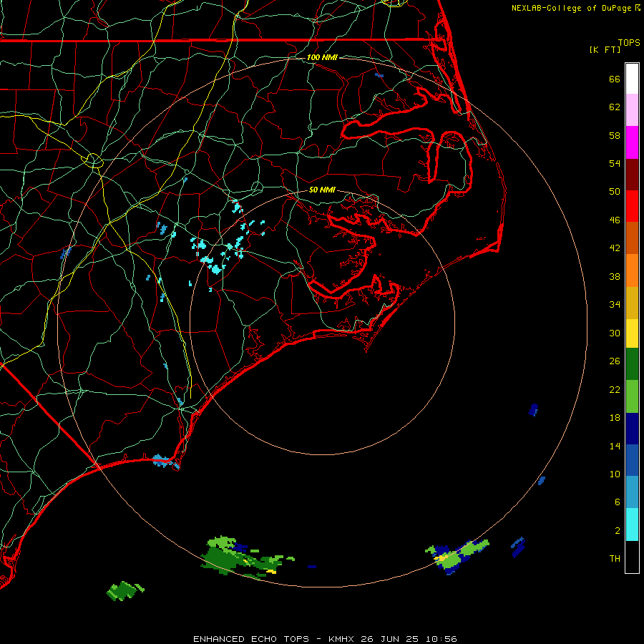The width and height of the screenshot is (644, 644).
Task: Select the 46 scale label
Action: click(615, 220)
